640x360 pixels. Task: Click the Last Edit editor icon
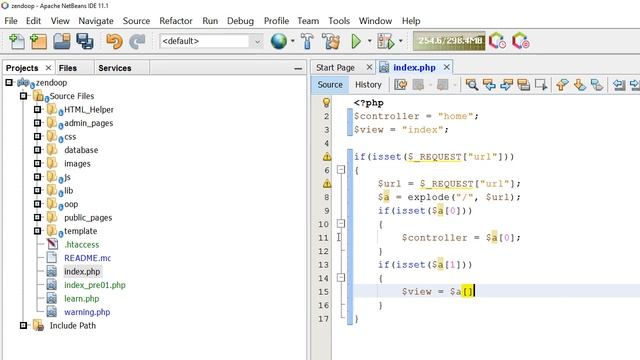coord(400,84)
